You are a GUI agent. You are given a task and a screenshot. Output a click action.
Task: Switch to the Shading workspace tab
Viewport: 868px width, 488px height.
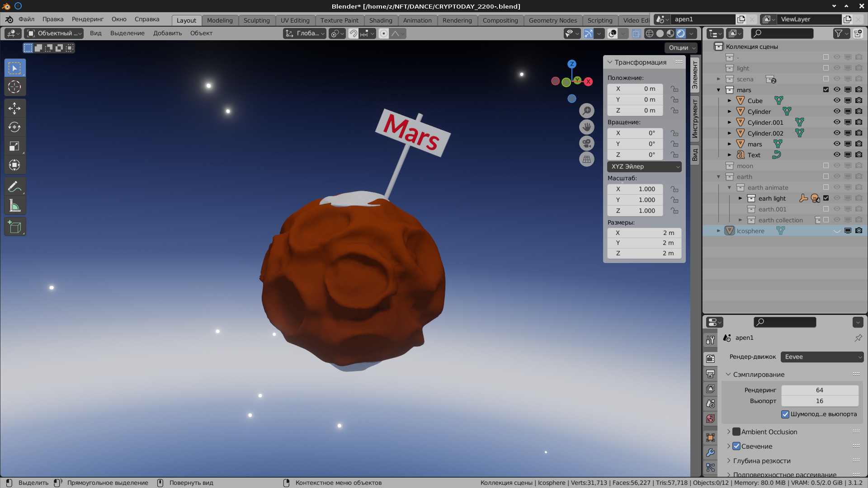pyautogui.click(x=380, y=20)
